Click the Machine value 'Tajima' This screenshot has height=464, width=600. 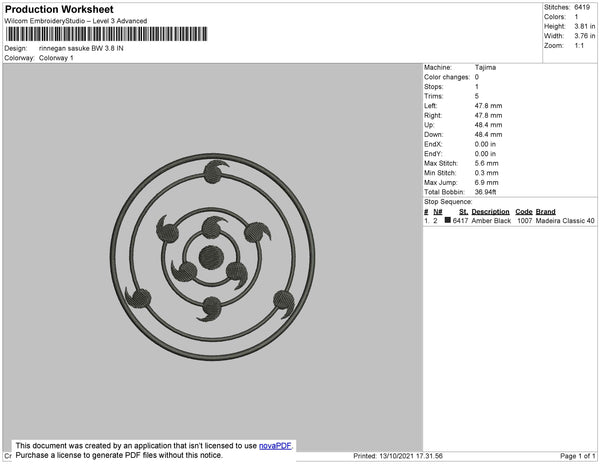(x=485, y=67)
